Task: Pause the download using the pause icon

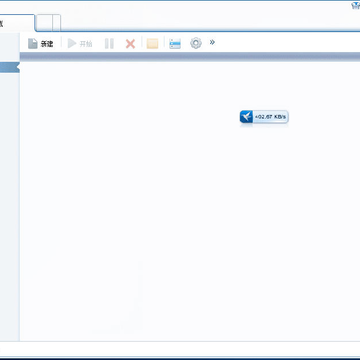Action: [109, 44]
